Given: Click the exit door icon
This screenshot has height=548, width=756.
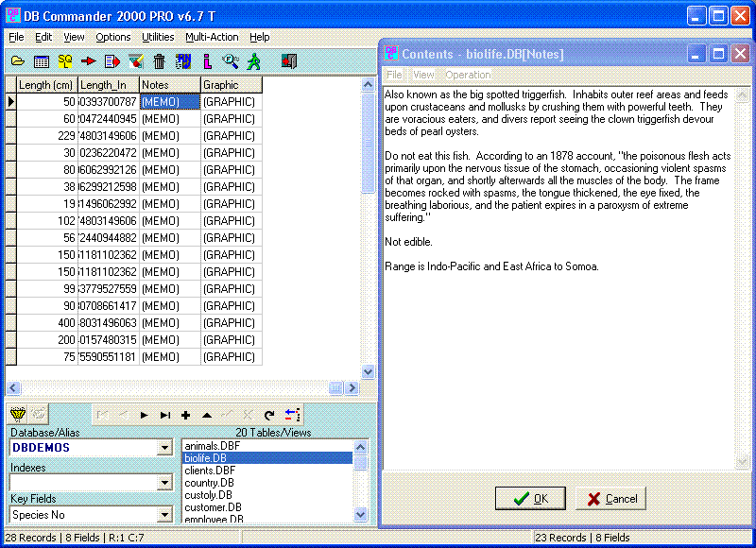Looking at the screenshot, I should coord(289,61).
